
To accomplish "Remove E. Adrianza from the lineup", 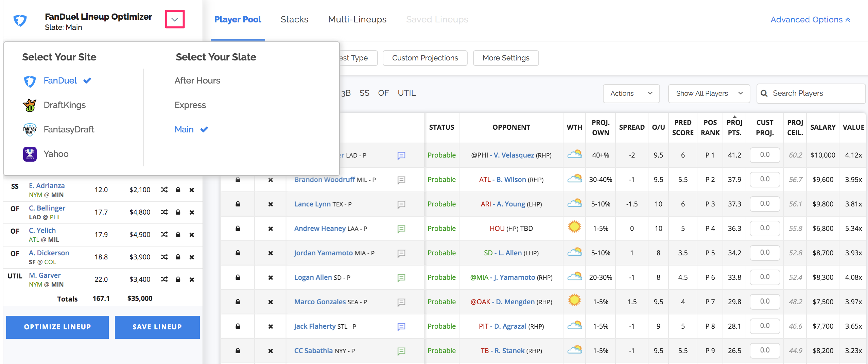I will pos(192,190).
